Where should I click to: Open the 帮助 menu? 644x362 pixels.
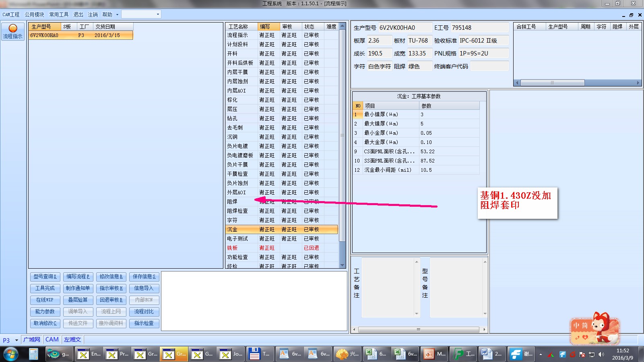tap(107, 14)
